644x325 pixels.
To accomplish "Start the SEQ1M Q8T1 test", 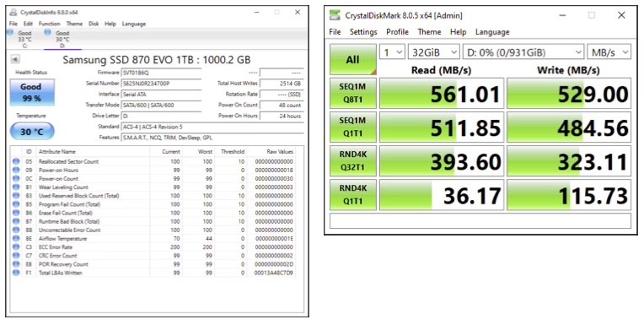I will pyautogui.click(x=353, y=94).
